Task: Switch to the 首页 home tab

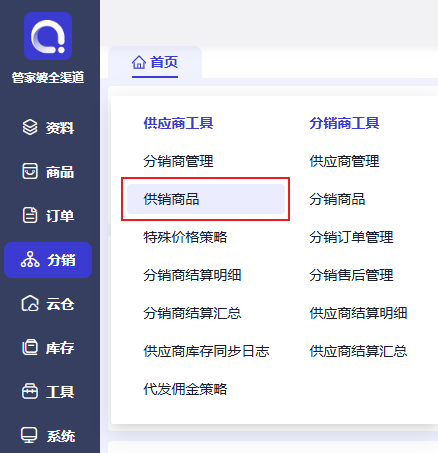Action: tap(155, 62)
